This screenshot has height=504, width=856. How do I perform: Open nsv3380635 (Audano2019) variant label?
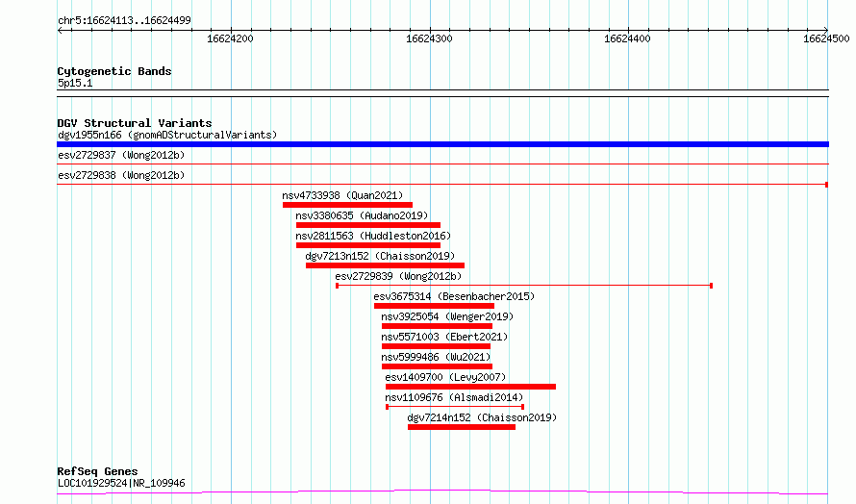(362, 215)
